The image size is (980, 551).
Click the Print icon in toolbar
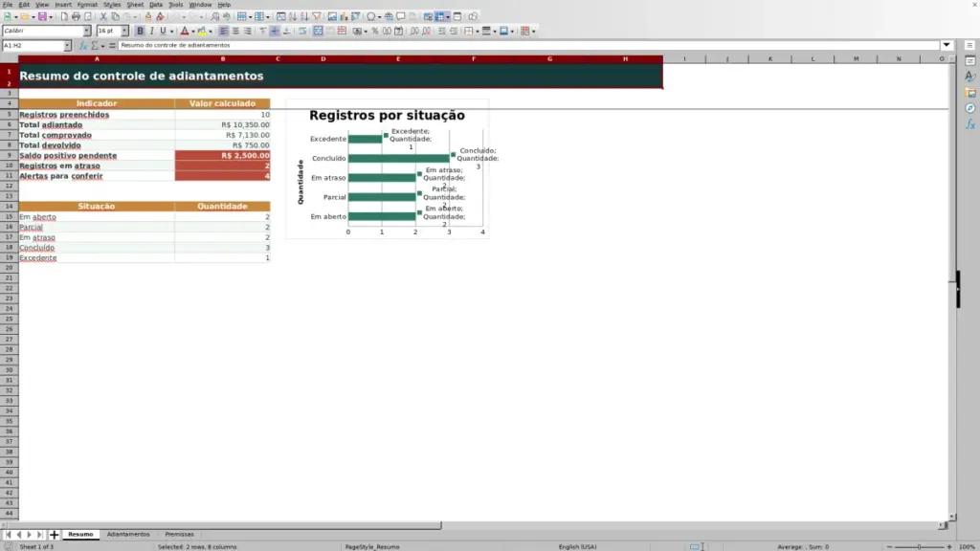coord(76,17)
